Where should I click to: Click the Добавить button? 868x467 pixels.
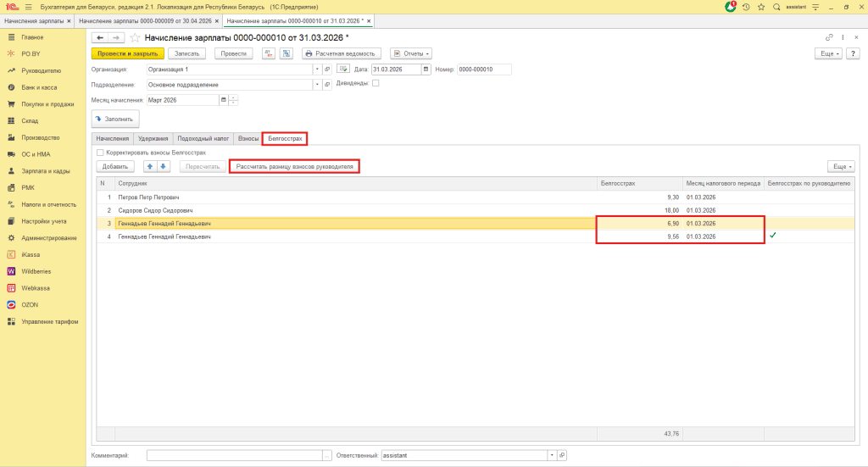(x=115, y=167)
